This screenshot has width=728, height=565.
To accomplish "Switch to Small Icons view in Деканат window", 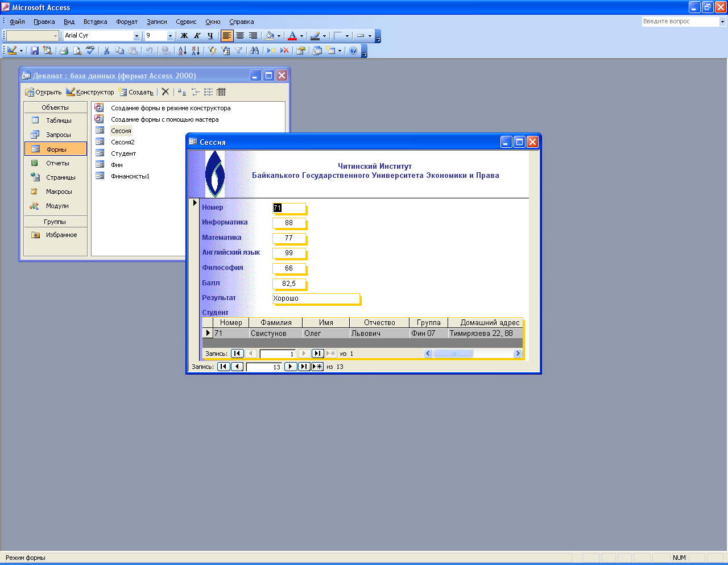I will tap(196, 92).
